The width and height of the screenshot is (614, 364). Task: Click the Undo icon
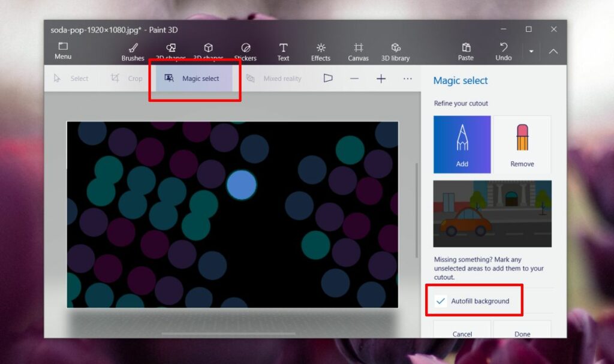[x=503, y=50]
